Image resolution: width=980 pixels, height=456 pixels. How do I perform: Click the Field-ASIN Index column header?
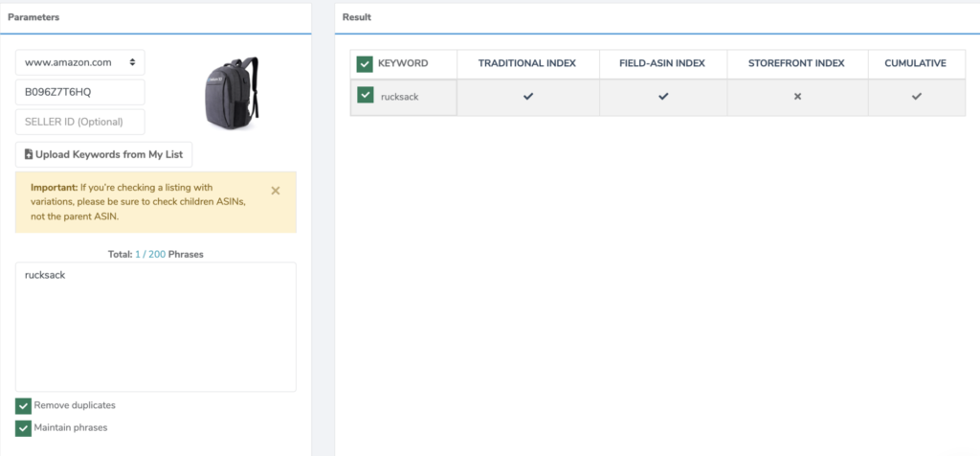coord(662,64)
